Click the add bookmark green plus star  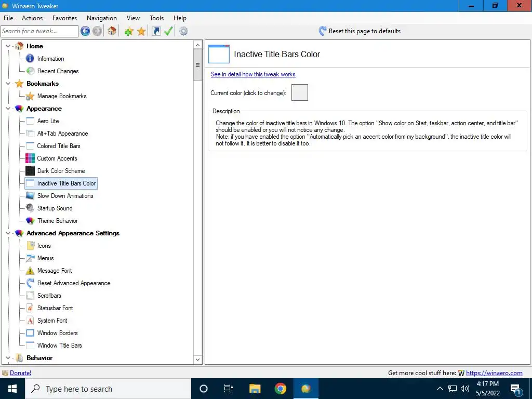[x=129, y=31]
